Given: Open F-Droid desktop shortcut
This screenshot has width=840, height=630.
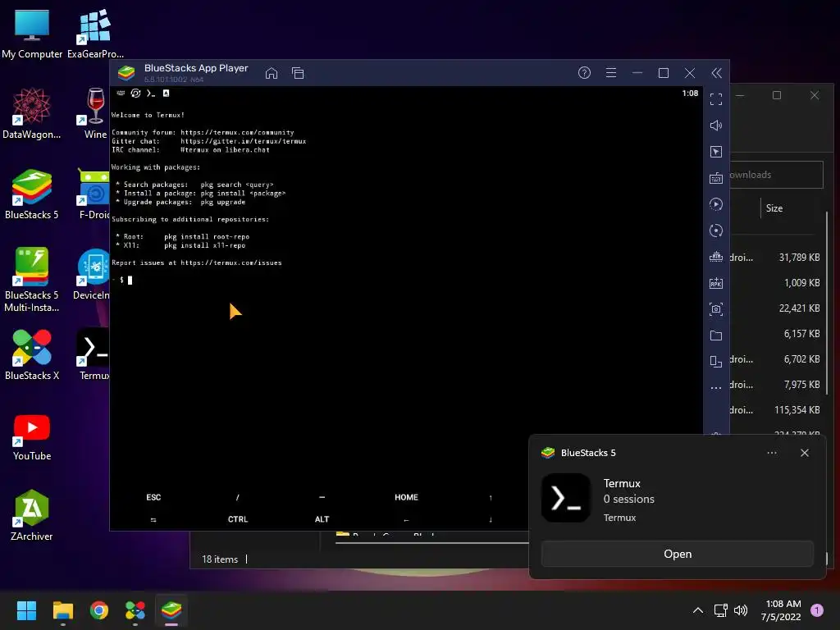Looking at the screenshot, I should (x=94, y=194).
